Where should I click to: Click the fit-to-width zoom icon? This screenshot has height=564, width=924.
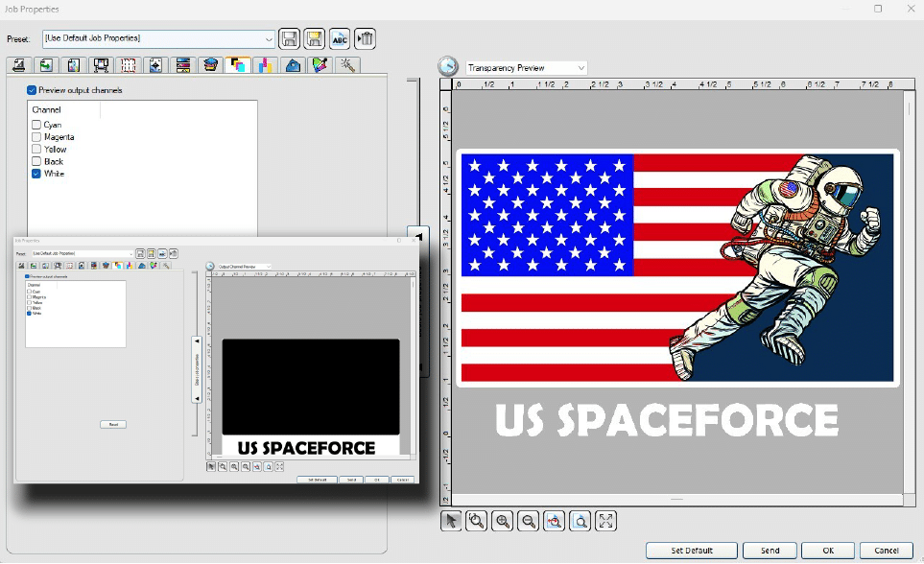pos(554,521)
